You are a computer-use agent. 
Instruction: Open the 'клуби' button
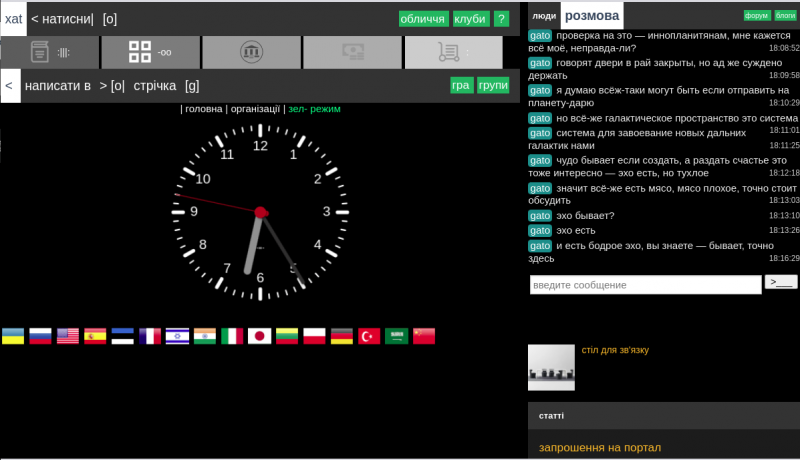470,19
